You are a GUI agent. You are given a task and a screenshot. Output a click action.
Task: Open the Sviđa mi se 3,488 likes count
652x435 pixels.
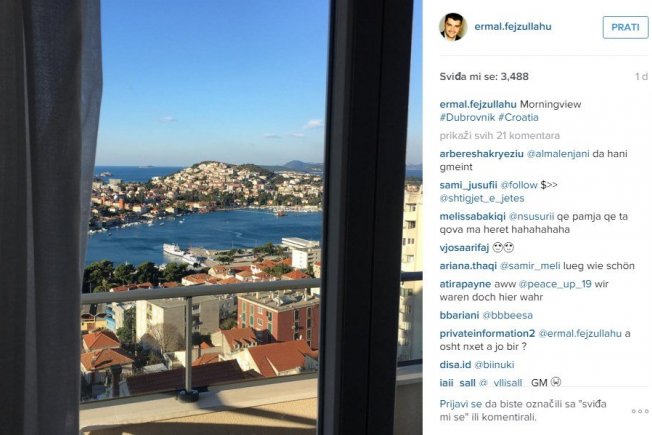[x=484, y=77]
